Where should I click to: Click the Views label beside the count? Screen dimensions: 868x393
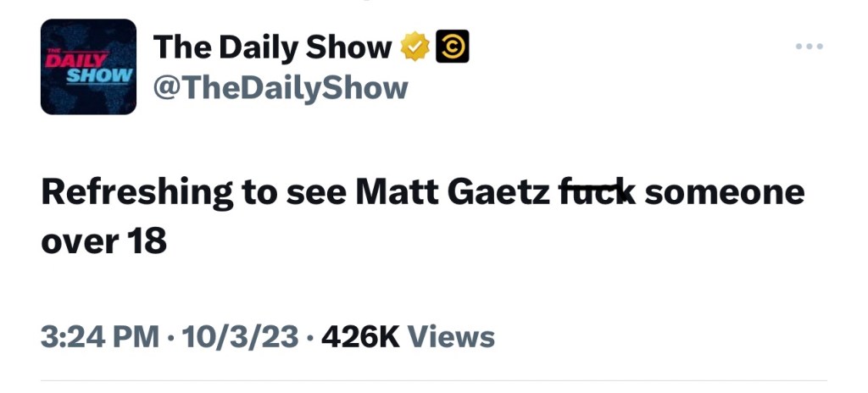point(451,336)
